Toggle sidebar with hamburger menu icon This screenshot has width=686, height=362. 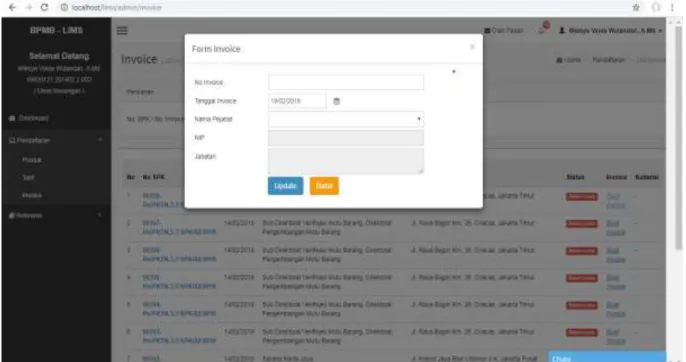pos(122,30)
